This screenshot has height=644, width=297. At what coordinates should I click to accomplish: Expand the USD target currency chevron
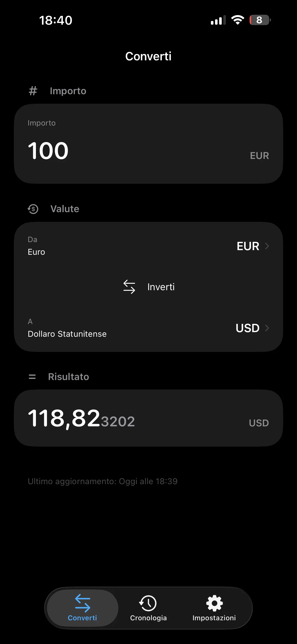[267, 328]
